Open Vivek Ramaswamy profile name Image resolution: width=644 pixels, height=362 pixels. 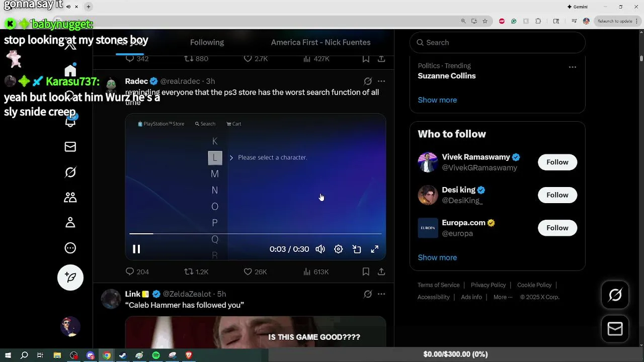(x=475, y=157)
